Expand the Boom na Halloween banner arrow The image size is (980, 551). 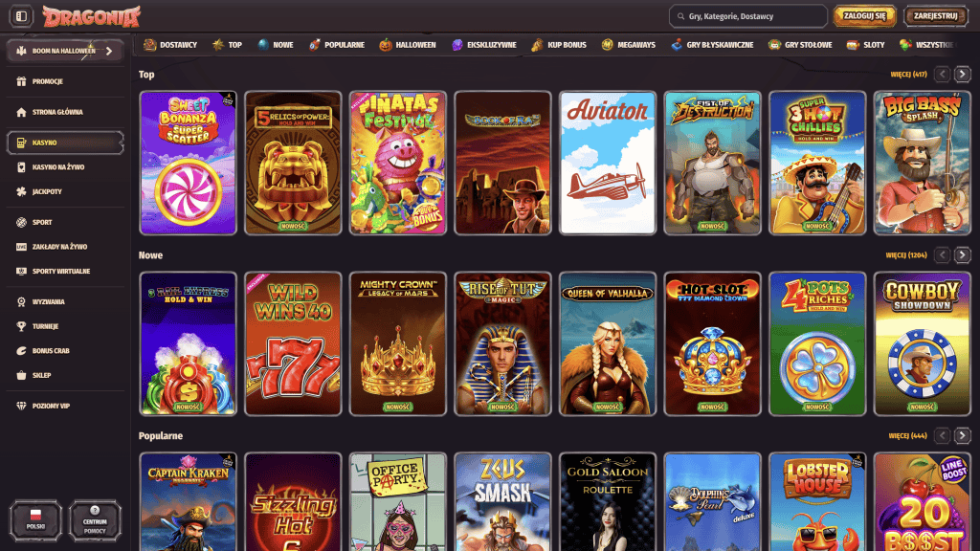109,51
